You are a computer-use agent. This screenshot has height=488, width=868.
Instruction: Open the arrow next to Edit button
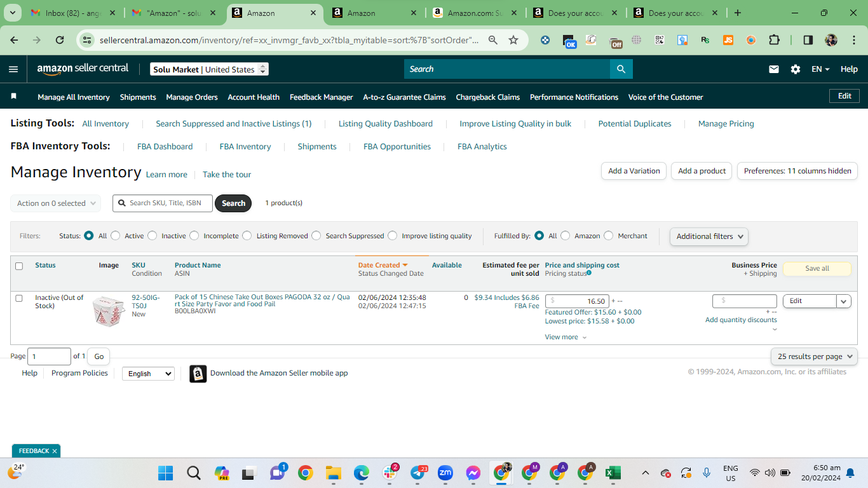(844, 301)
